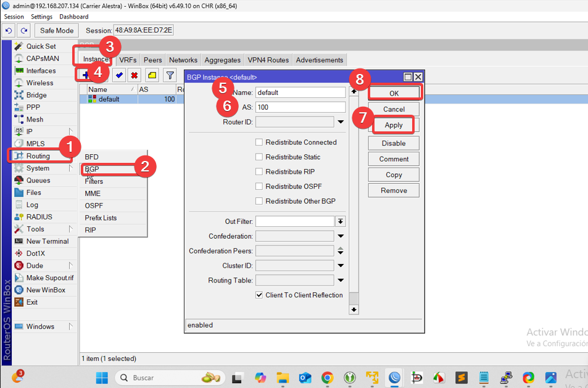This screenshot has width=588, height=388.
Task: Expand the Routing Table dropdown arrow
Action: pyautogui.click(x=341, y=281)
